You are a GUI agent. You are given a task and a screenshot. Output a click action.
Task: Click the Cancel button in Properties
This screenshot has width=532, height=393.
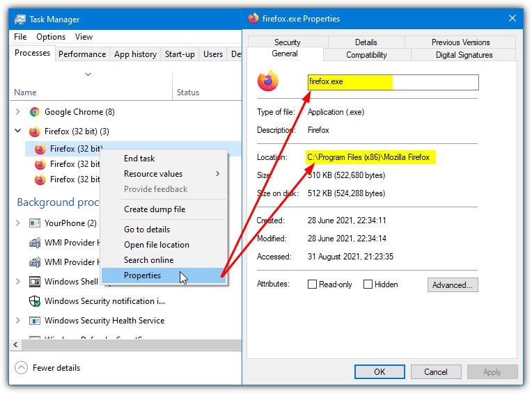pyautogui.click(x=436, y=372)
